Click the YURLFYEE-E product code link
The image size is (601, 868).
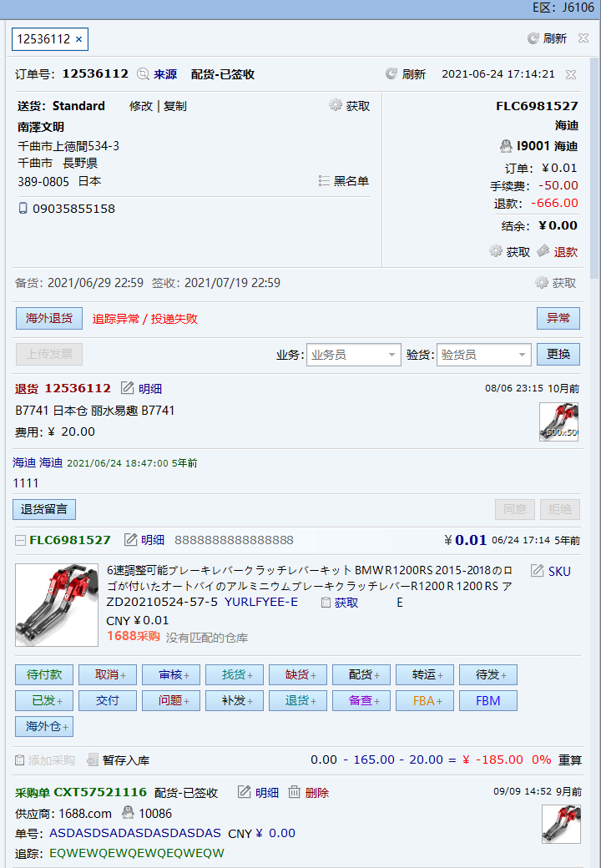(260, 602)
